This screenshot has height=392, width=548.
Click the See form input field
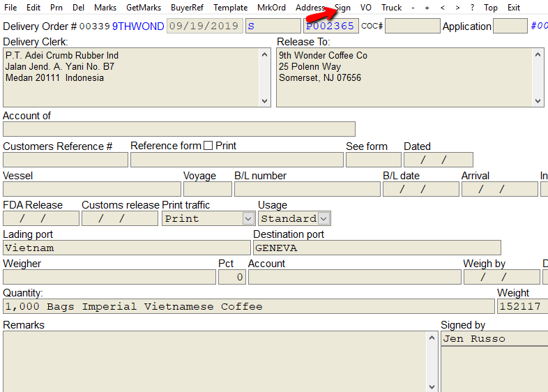coord(374,160)
